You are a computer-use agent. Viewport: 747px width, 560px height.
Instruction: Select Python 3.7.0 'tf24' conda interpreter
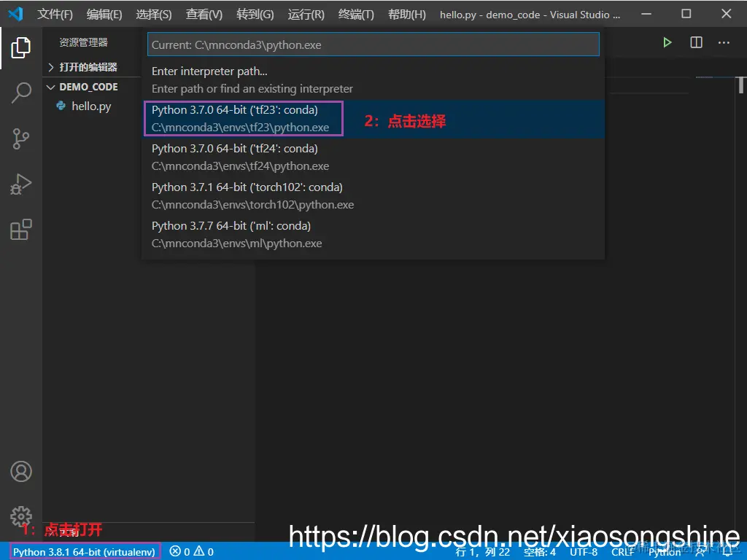tap(373, 157)
